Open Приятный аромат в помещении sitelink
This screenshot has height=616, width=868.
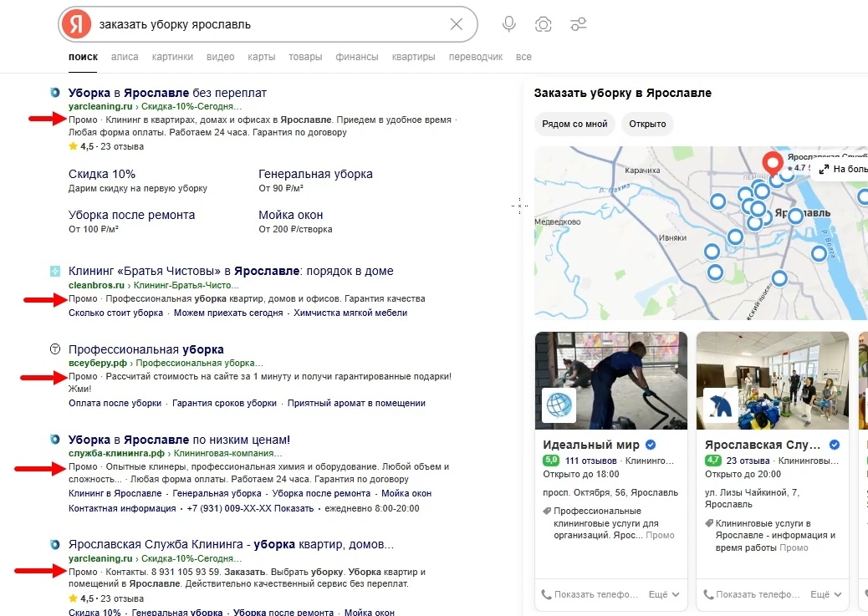pyautogui.click(x=356, y=403)
